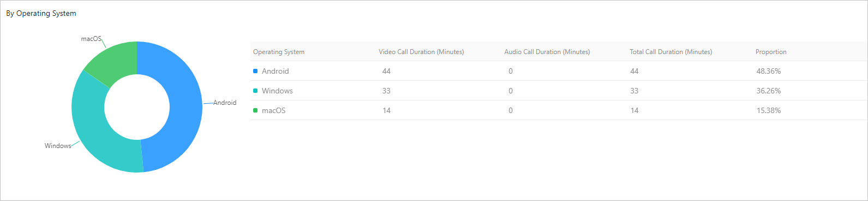Click Windows audio call duration value 0
Image resolution: width=868 pixels, height=201 pixels.
[511, 91]
